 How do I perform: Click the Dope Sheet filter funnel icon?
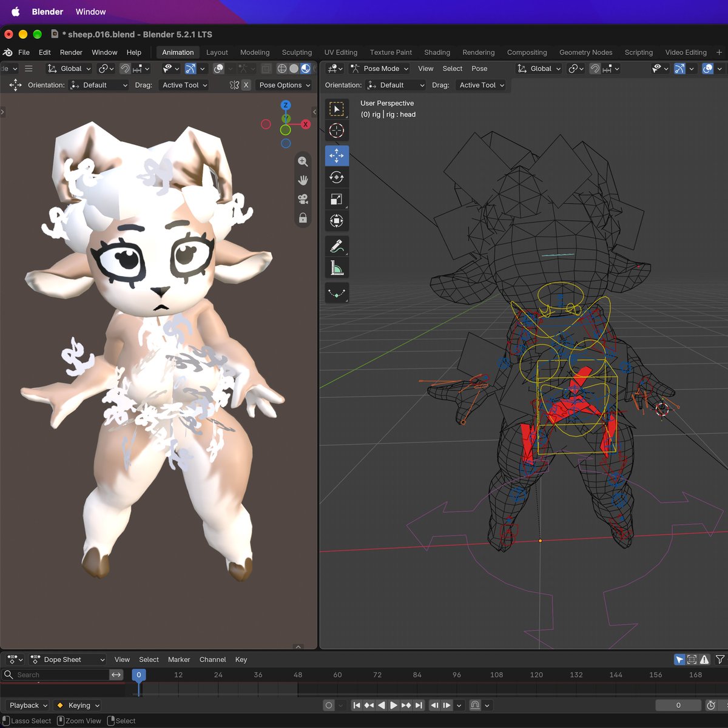click(x=720, y=659)
